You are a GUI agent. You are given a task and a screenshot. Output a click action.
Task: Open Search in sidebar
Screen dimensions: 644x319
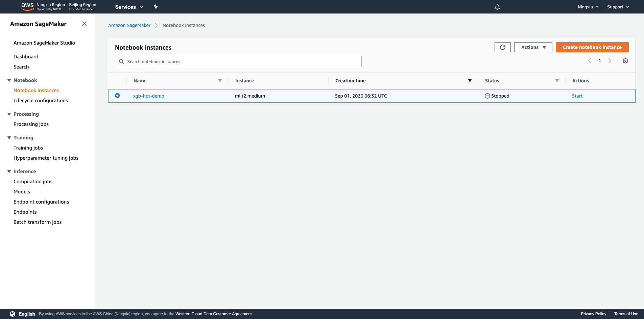21,67
